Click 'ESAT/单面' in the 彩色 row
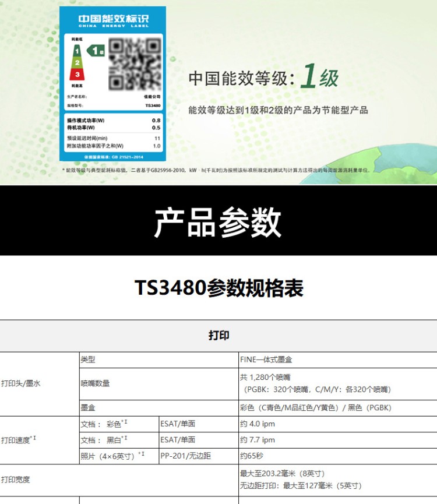This screenshot has height=504, width=437. click(x=178, y=424)
